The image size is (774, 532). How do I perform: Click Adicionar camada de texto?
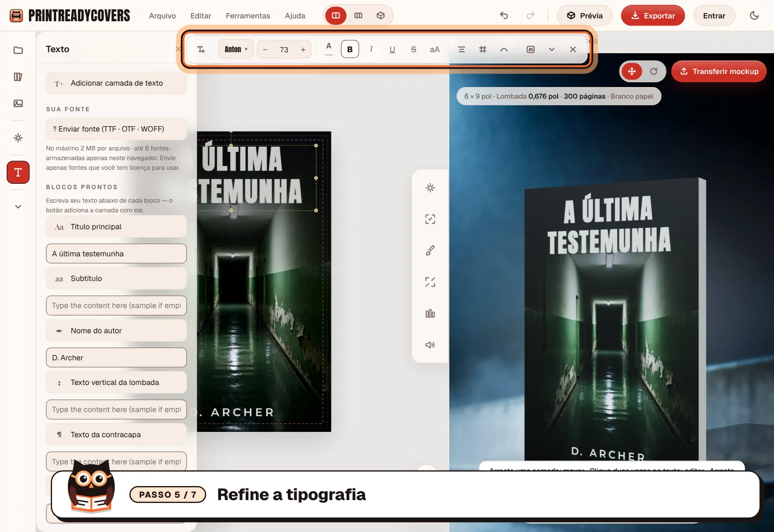[x=116, y=83]
